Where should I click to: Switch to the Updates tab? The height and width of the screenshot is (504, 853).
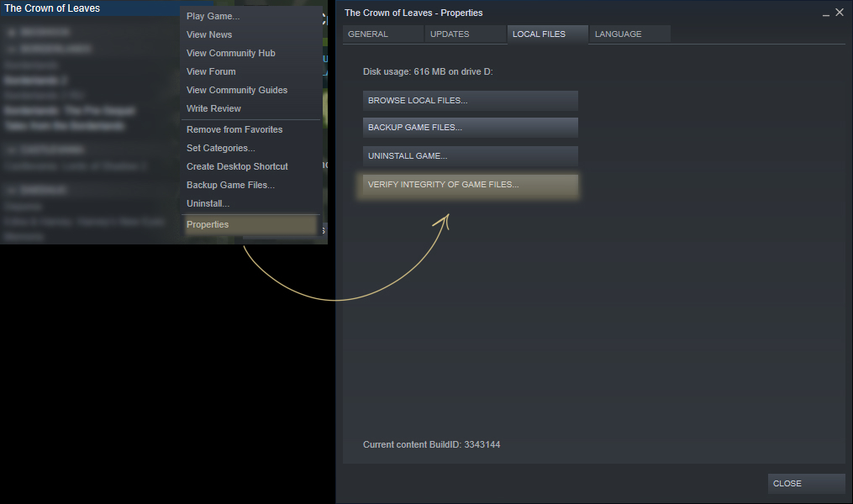click(x=466, y=34)
